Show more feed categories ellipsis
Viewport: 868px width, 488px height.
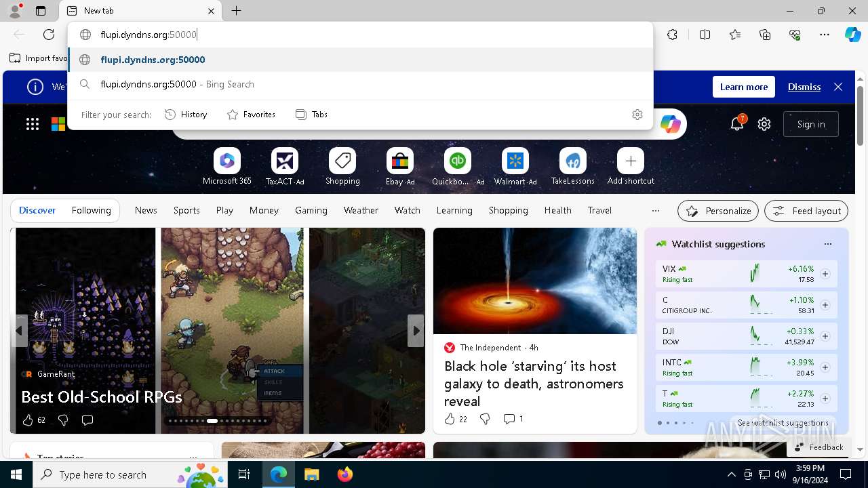(x=655, y=210)
